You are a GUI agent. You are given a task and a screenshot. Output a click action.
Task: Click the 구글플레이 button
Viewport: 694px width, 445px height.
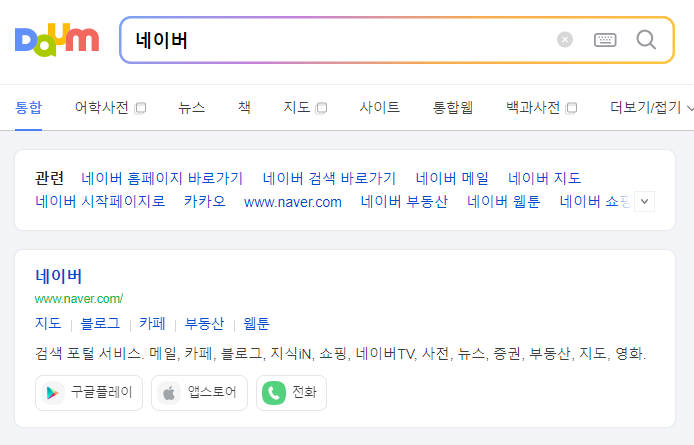89,393
